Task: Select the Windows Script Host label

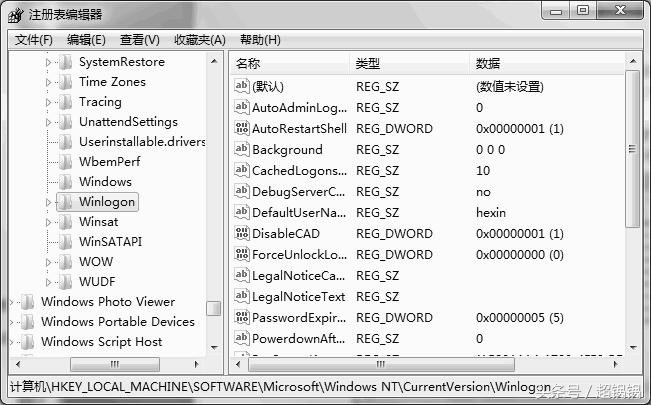Action: 102,342
